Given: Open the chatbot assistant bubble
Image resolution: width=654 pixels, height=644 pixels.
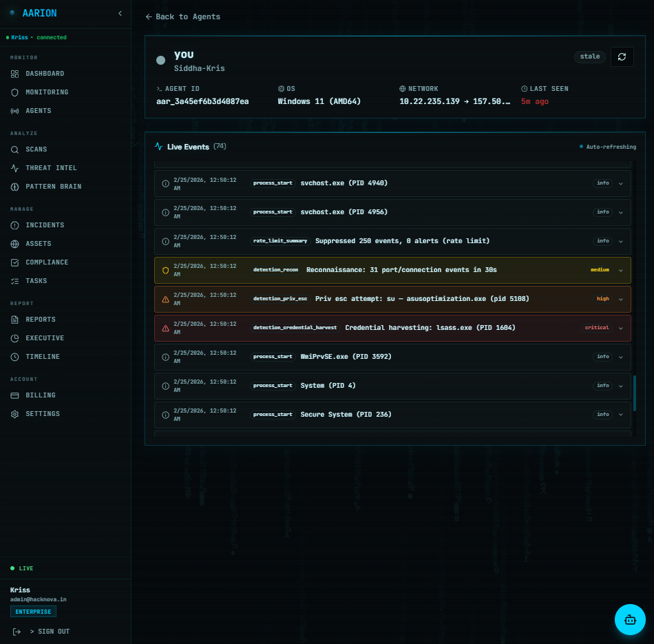Looking at the screenshot, I should coord(630,620).
